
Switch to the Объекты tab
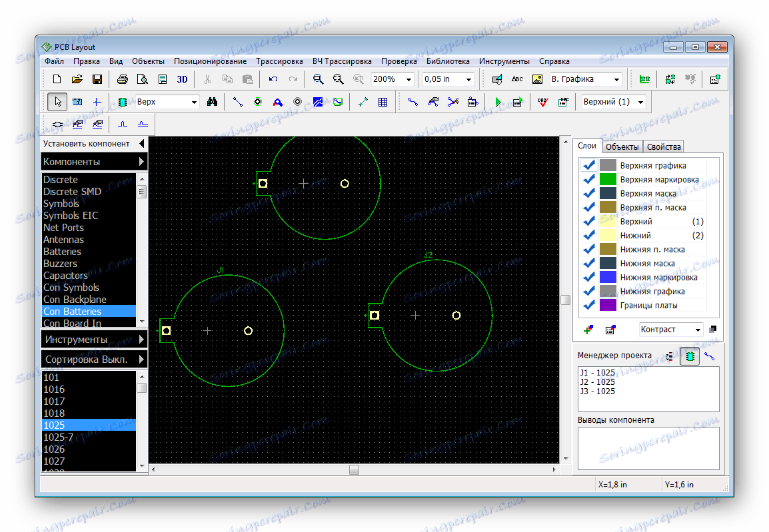point(623,146)
